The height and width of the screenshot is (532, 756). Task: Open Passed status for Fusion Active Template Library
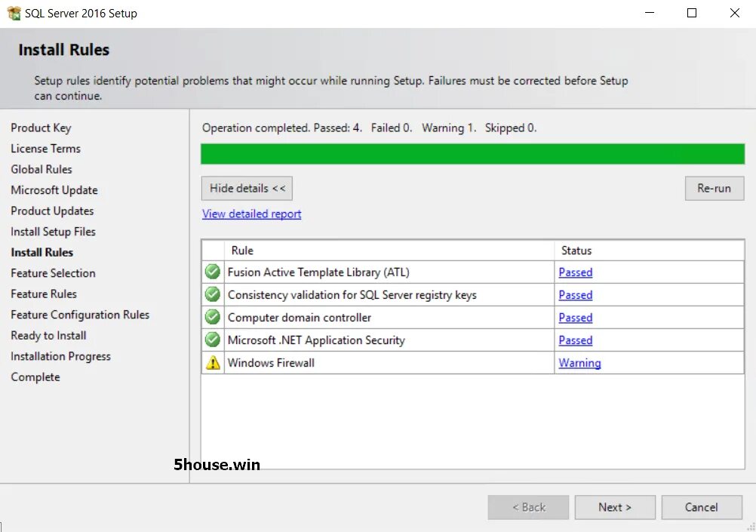coord(575,272)
